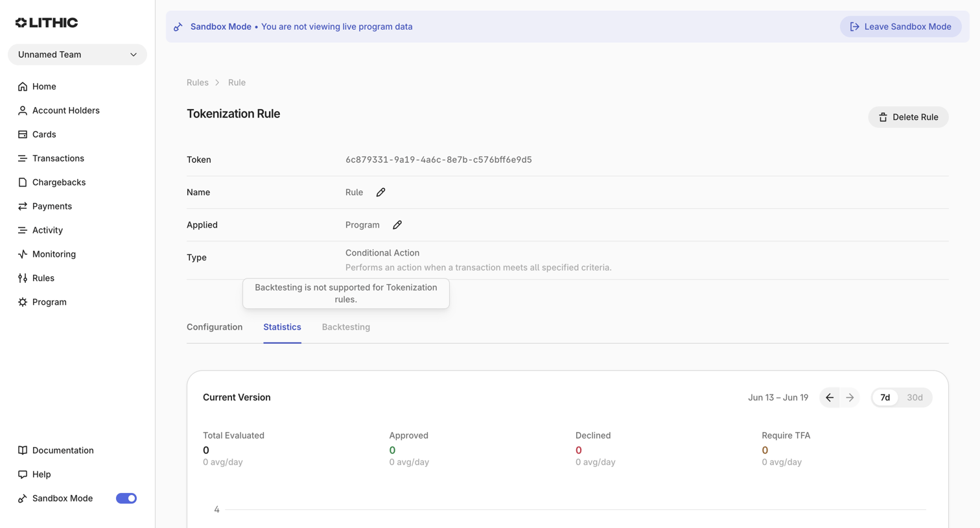The image size is (980, 528).
Task: Open the Activity menu label
Action: click(x=47, y=230)
